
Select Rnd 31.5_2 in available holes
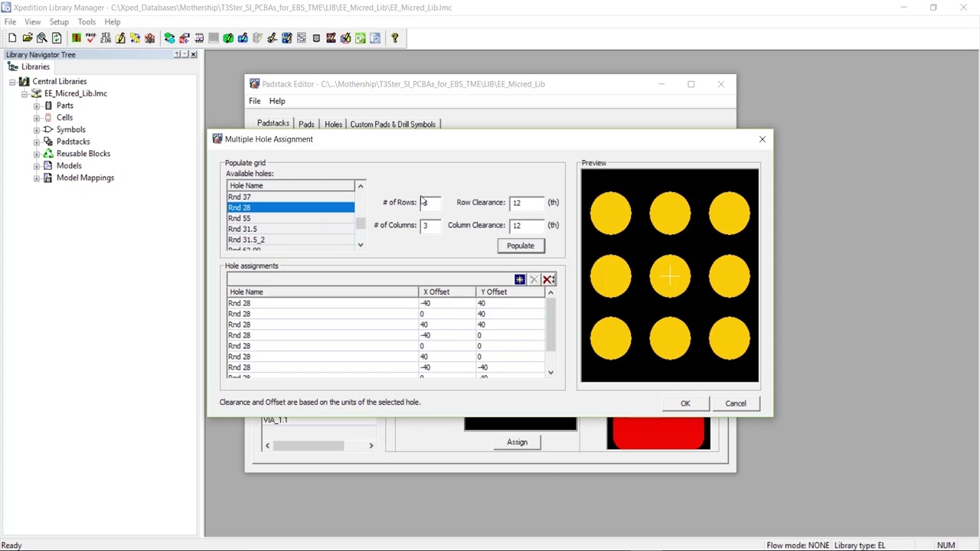pos(290,240)
